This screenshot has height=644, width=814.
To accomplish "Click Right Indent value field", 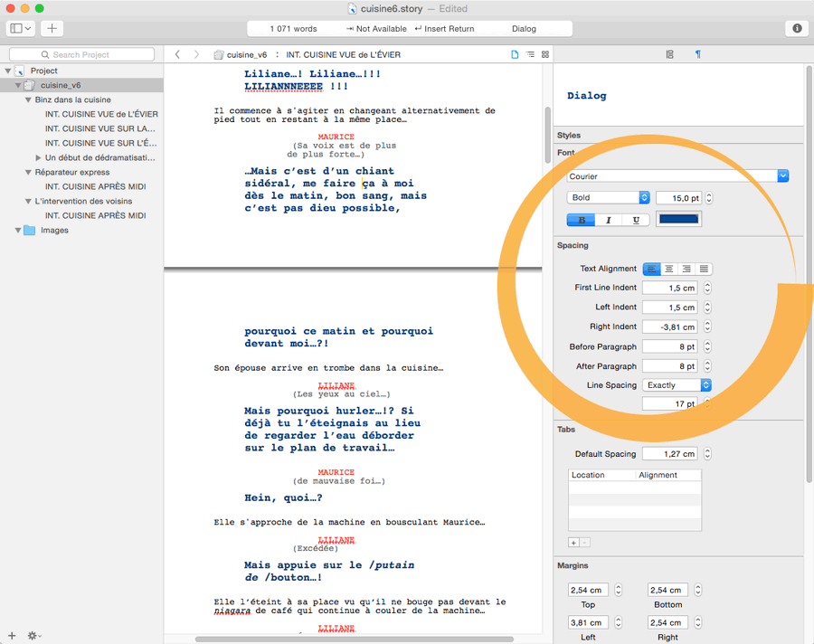I will [x=669, y=327].
